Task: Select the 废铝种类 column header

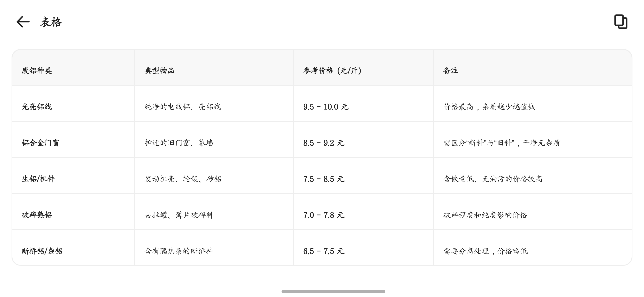Action: pyautogui.click(x=37, y=71)
